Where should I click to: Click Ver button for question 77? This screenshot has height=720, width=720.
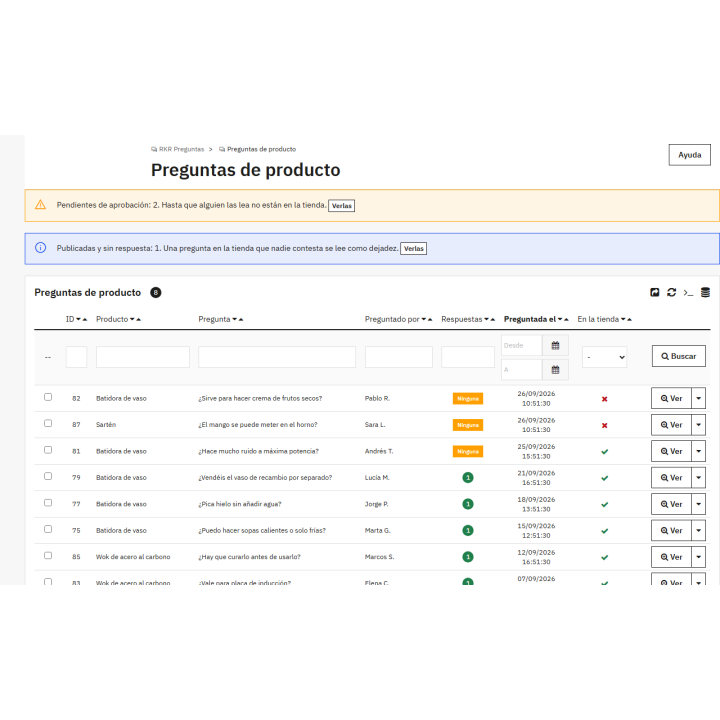(x=671, y=504)
